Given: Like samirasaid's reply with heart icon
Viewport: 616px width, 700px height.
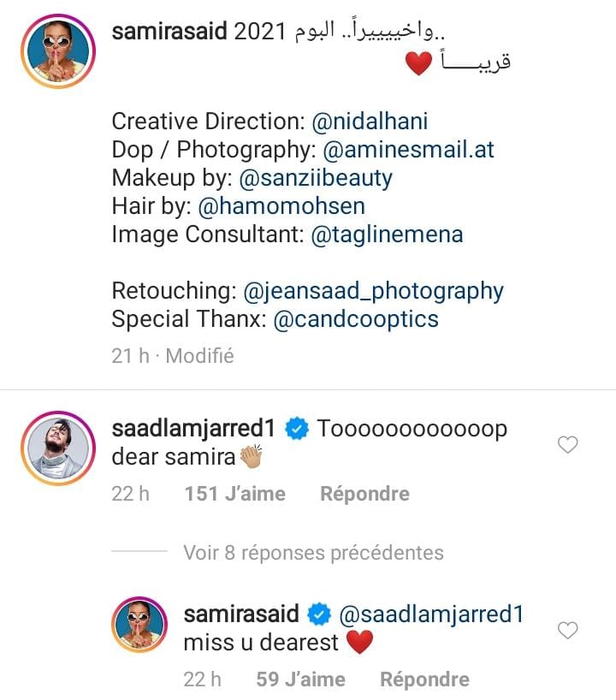Looking at the screenshot, I should [x=567, y=631].
